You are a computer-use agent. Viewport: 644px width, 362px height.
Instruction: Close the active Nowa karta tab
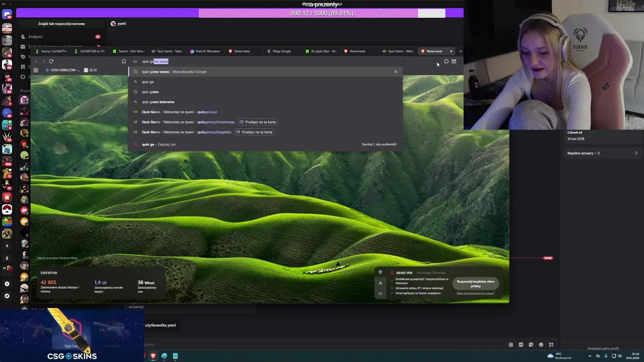[x=451, y=51]
